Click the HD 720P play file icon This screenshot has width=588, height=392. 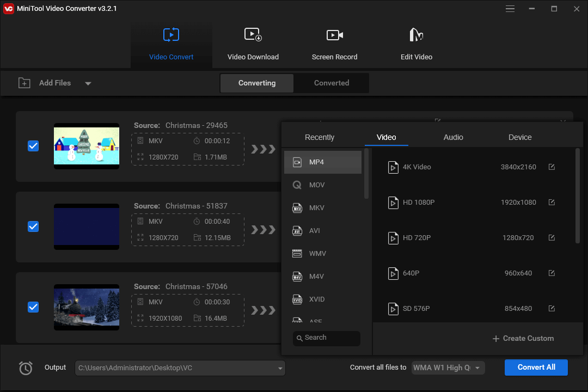tap(393, 238)
